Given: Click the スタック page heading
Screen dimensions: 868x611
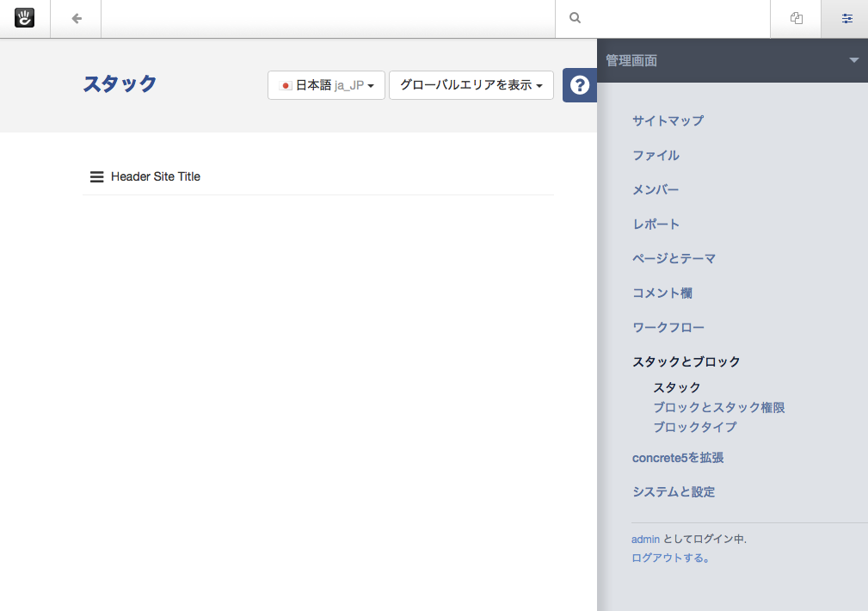Looking at the screenshot, I should pyautogui.click(x=120, y=83).
